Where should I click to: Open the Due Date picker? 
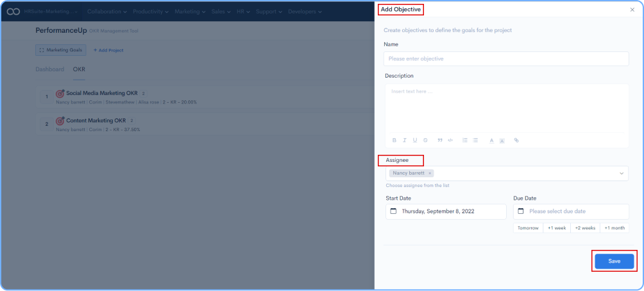coord(571,211)
